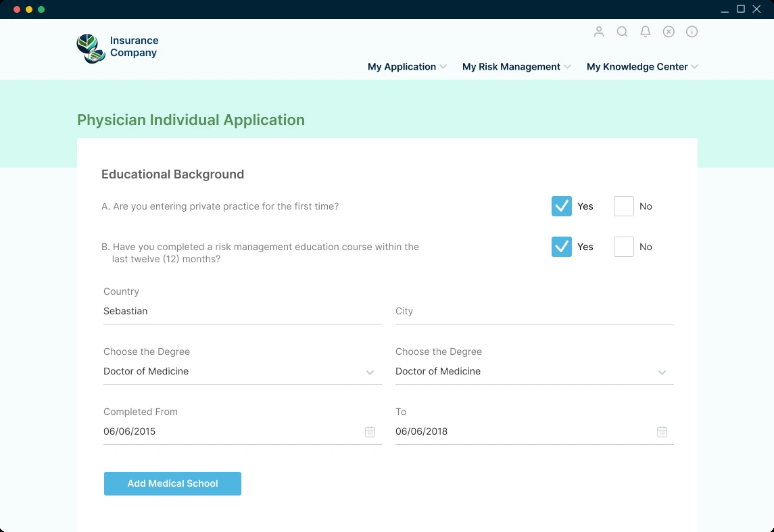774x532 pixels.
Task: Open My Risk Management menu
Action: (516, 67)
